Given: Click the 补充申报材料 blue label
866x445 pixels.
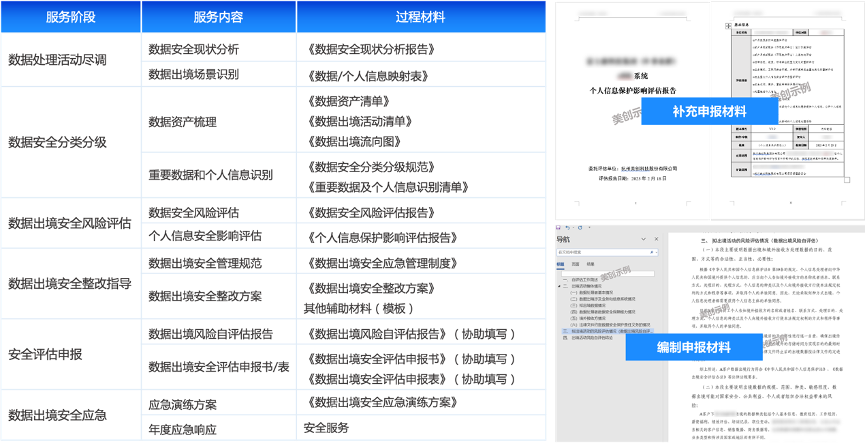Looking at the screenshot, I should pyautogui.click(x=710, y=110).
